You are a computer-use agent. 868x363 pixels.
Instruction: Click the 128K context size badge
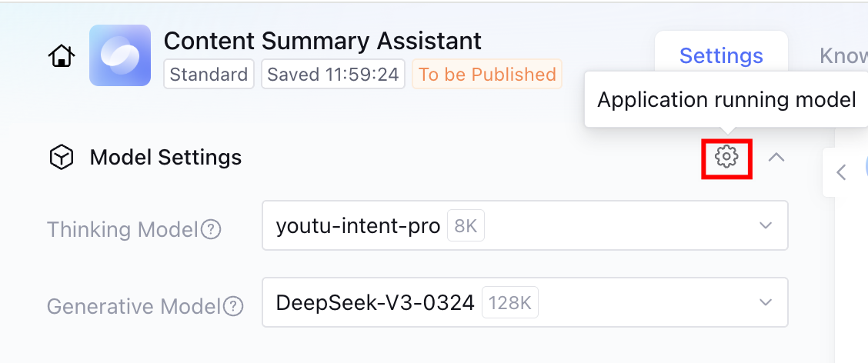pyautogui.click(x=509, y=303)
